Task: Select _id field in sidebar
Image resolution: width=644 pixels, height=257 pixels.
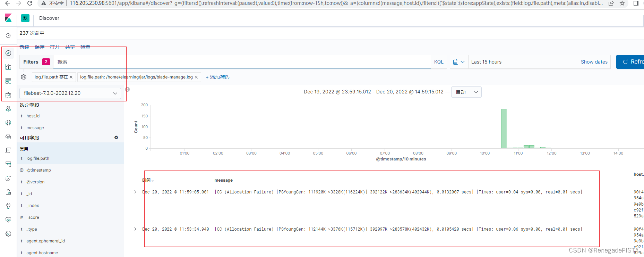Action: (29, 194)
